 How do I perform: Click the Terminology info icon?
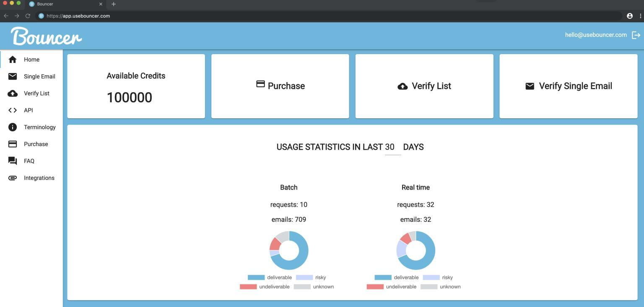pyautogui.click(x=13, y=127)
